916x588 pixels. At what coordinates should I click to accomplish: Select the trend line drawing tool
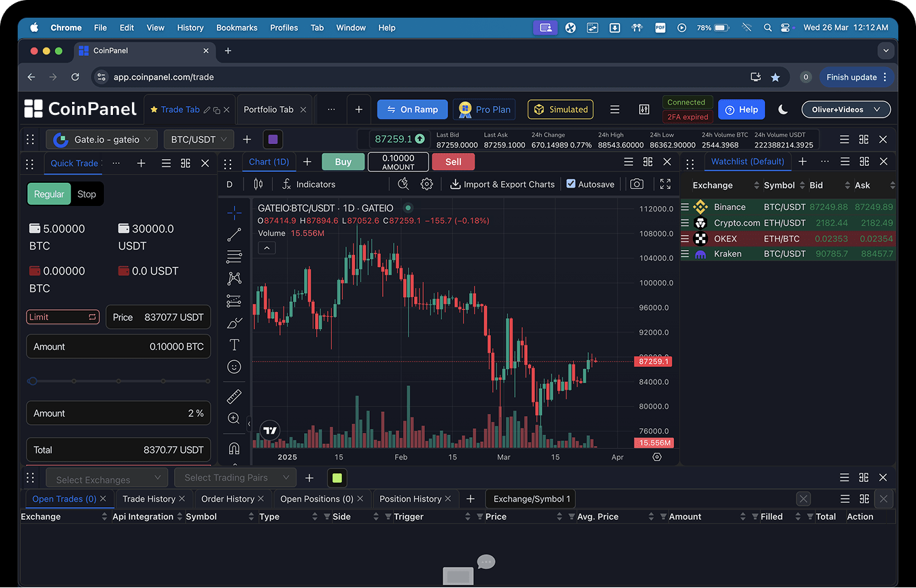[x=234, y=235]
